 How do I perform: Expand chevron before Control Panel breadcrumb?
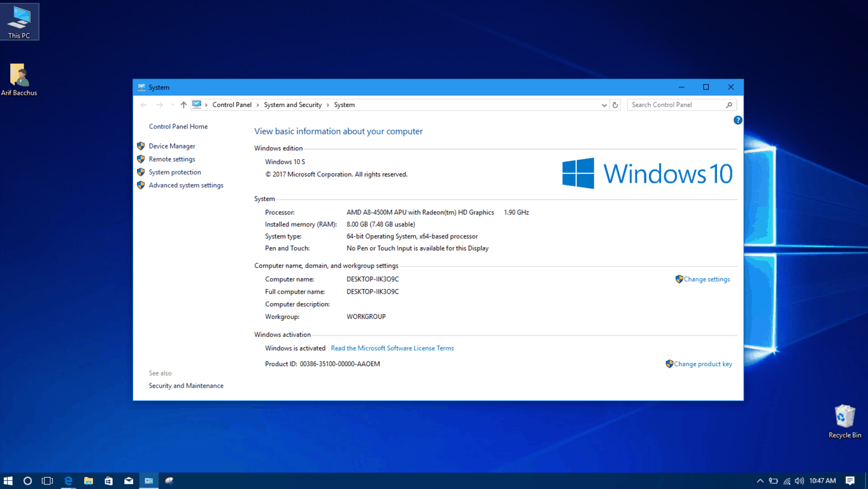pos(206,105)
